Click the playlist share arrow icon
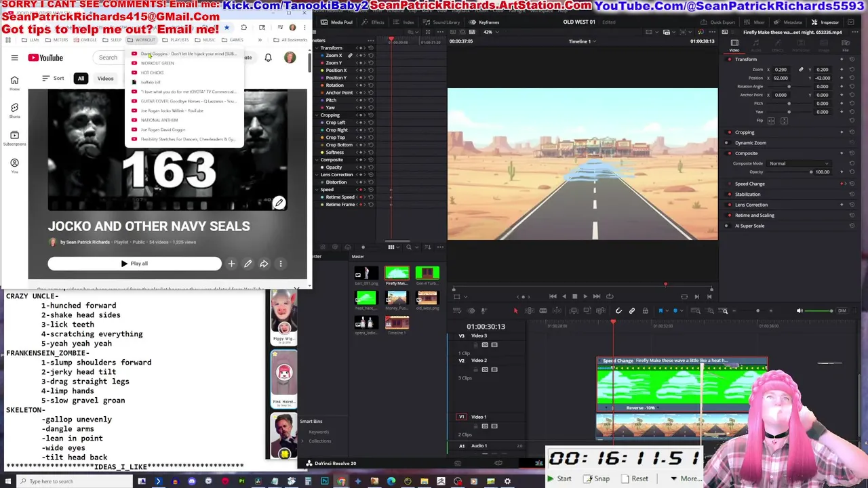This screenshot has width=868, height=488. tap(264, 264)
